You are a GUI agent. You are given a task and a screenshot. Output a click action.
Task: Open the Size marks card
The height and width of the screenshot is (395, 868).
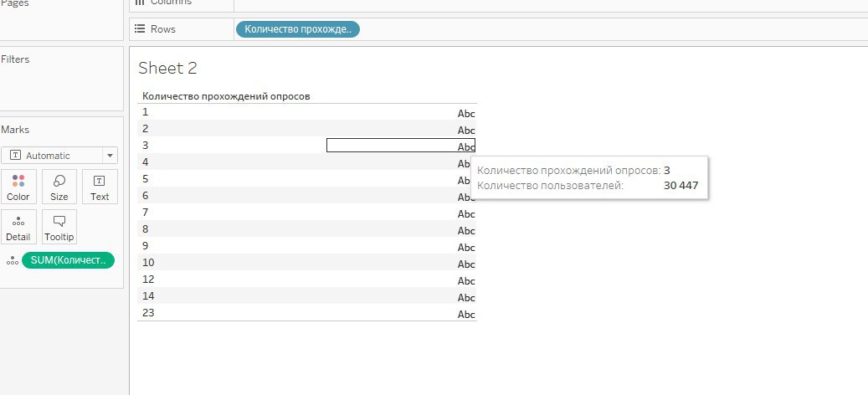[x=59, y=187]
